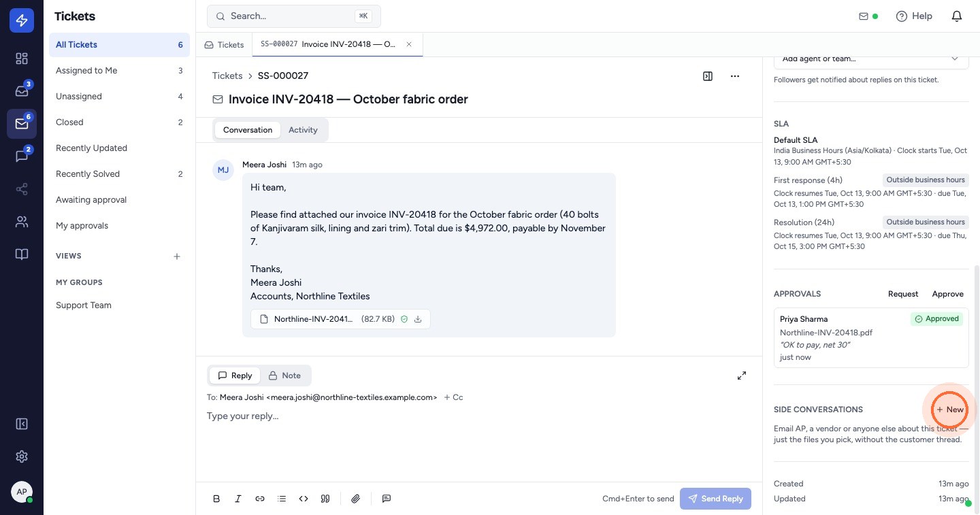Image resolution: width=980 pixels, height=515 pixels.
Task: Open the canned responses icon
Action: pyautogui.click(x=387, y=499)
